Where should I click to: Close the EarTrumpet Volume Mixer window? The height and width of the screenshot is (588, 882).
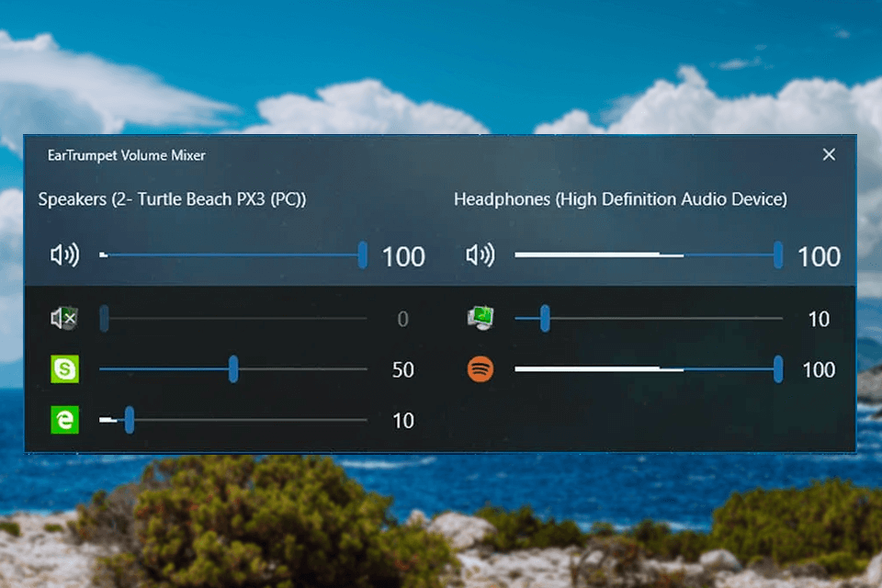pyautogui.click(x=829, y=154)
